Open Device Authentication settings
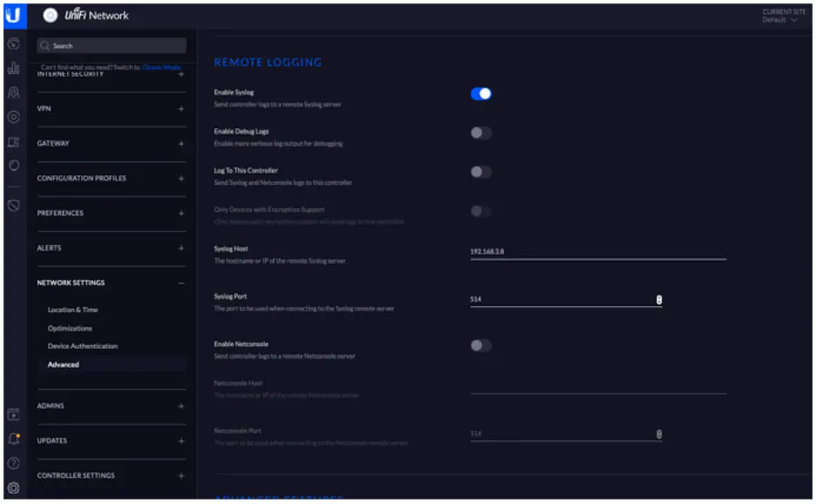 point(82,346)
